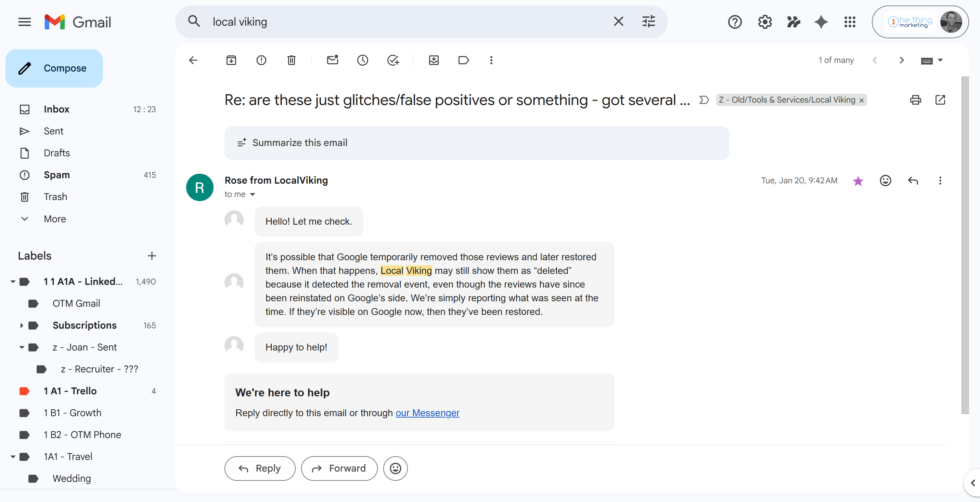Toggle the purple star on message
This screenshot has height=502, width=980.
tap(858, 181)
